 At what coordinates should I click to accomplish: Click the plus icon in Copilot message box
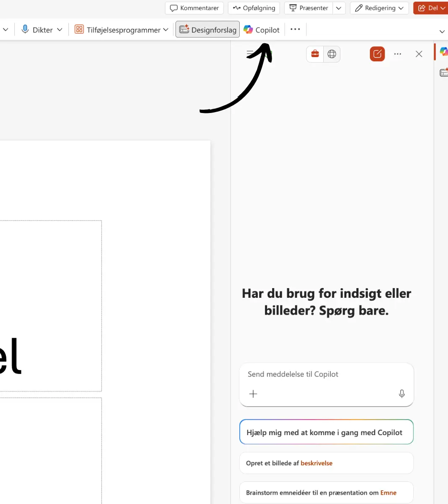[x=253, y=394]
